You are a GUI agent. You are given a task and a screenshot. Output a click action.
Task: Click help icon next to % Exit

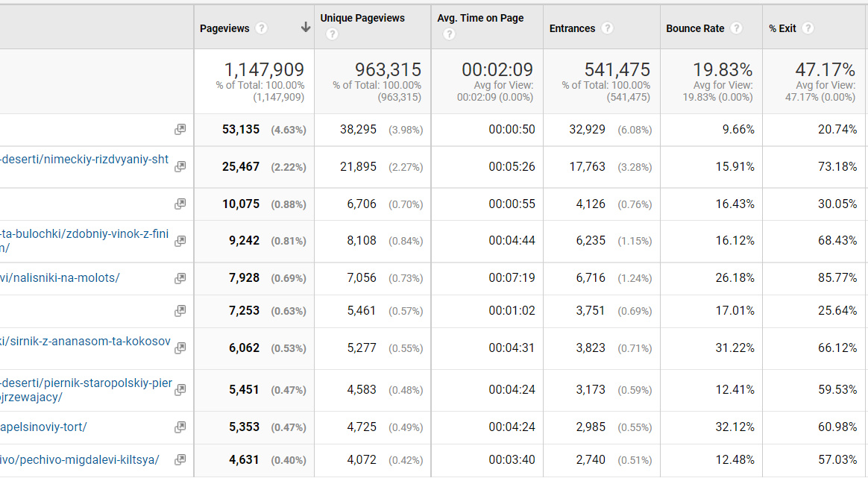click(x=808, y=28)
